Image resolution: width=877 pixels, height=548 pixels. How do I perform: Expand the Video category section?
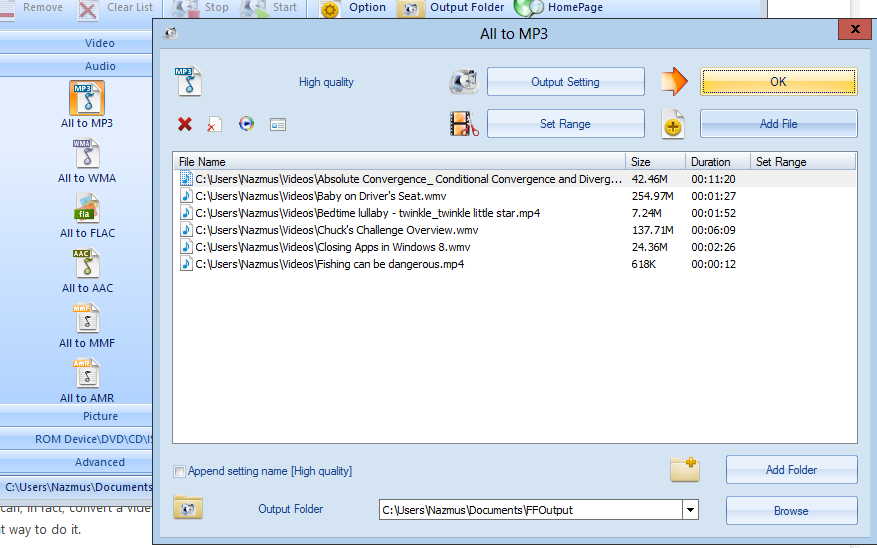(100, 43)
